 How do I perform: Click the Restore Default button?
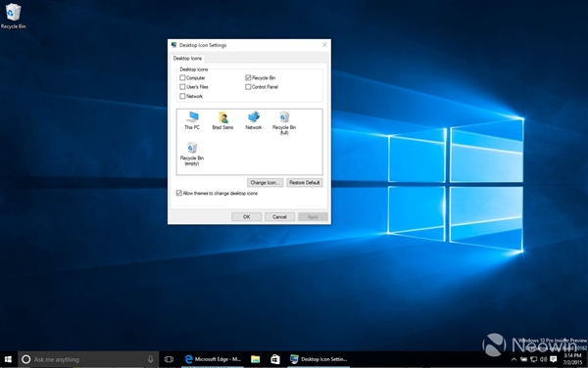pyautogui.click(x=305, y=183)
